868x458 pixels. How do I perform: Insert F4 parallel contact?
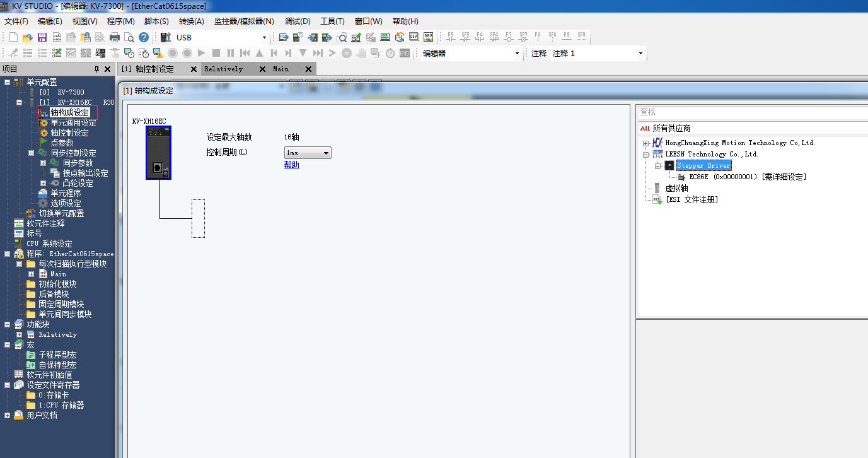[480, 37]
